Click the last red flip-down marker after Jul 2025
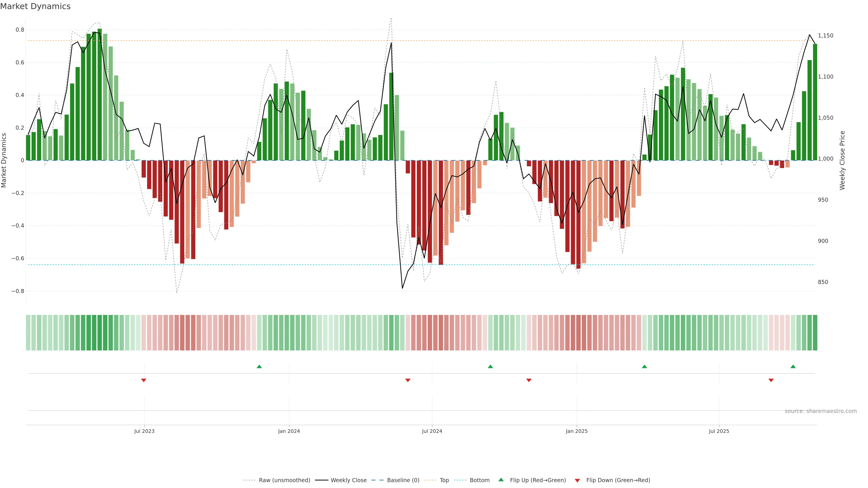This screenshot has width=868, height=488. (771, 380)
